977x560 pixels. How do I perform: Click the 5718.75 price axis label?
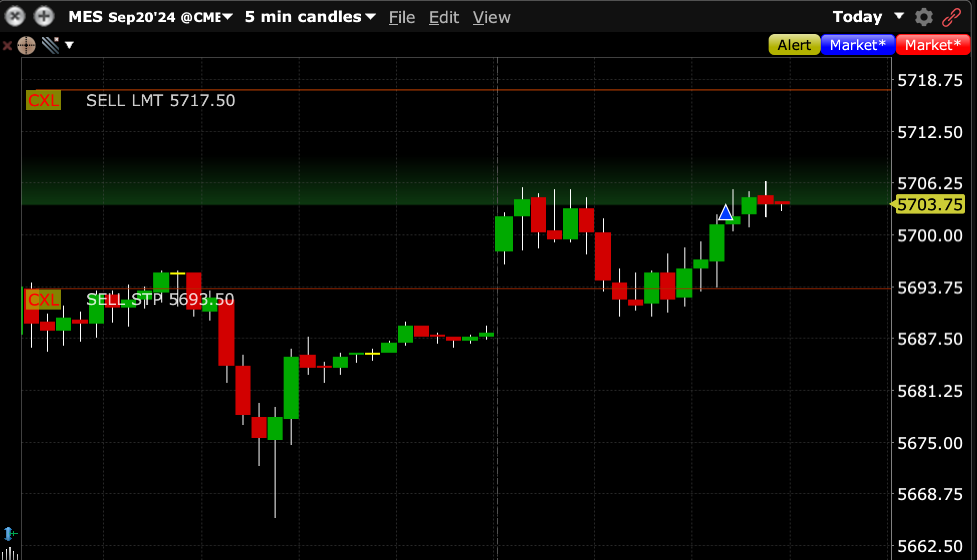[x=930, y=80]
